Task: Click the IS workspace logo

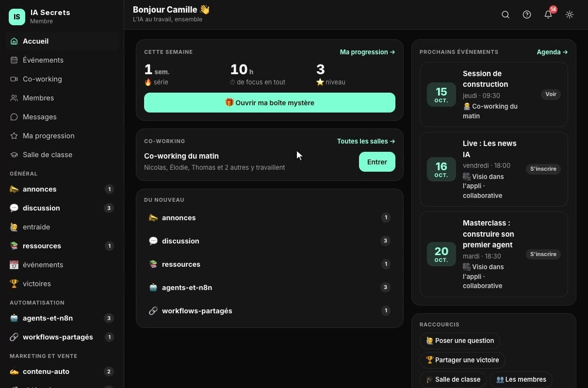Action: tap(17, 17)
